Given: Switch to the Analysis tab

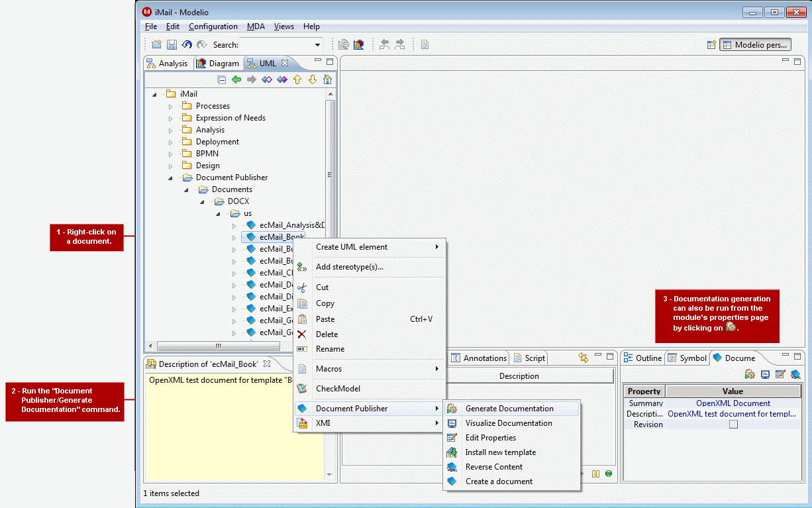Looking at the screenshot, I should pos(168,64).
